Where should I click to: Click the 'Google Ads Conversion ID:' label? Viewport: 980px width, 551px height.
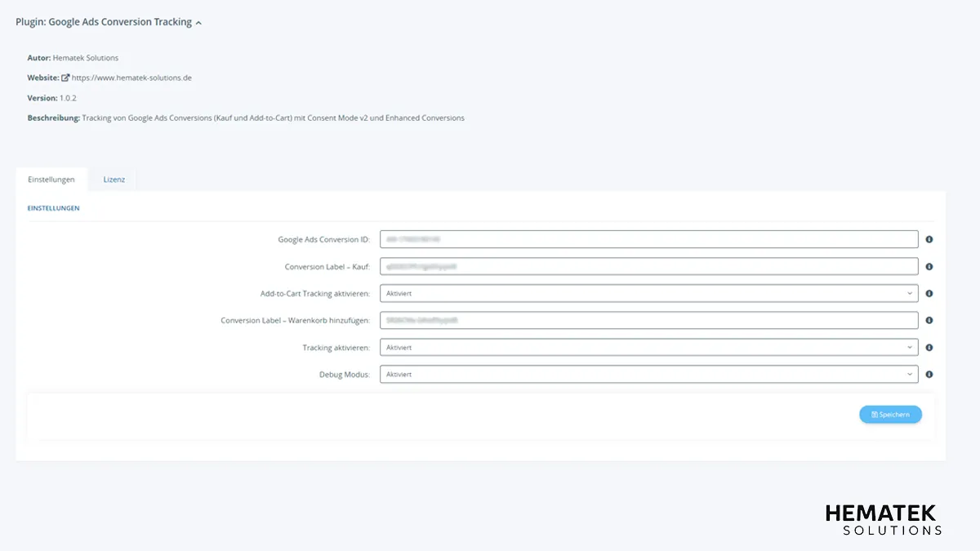[x=324, y=240]
